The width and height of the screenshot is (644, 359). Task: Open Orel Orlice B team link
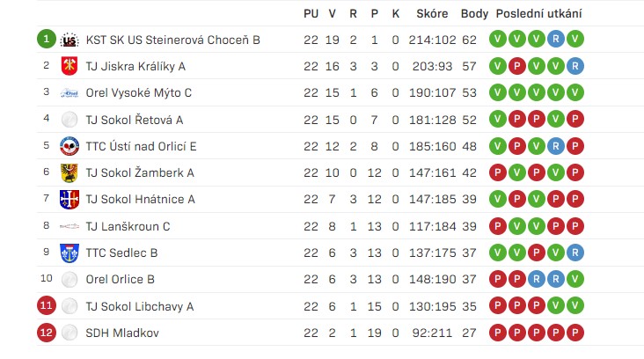click(121, 279)
